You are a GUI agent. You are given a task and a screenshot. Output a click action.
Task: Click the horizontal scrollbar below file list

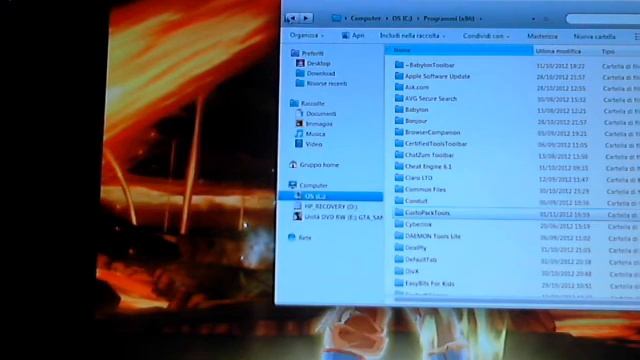click(516, 300)
